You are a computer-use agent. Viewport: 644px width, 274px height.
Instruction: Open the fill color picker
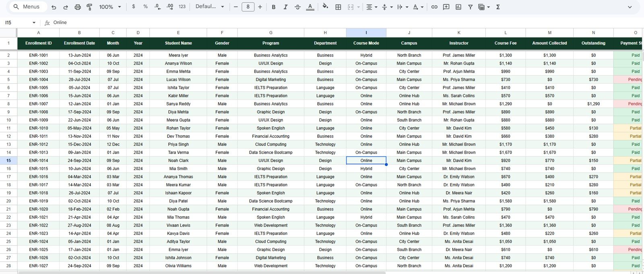pos(325,7)
